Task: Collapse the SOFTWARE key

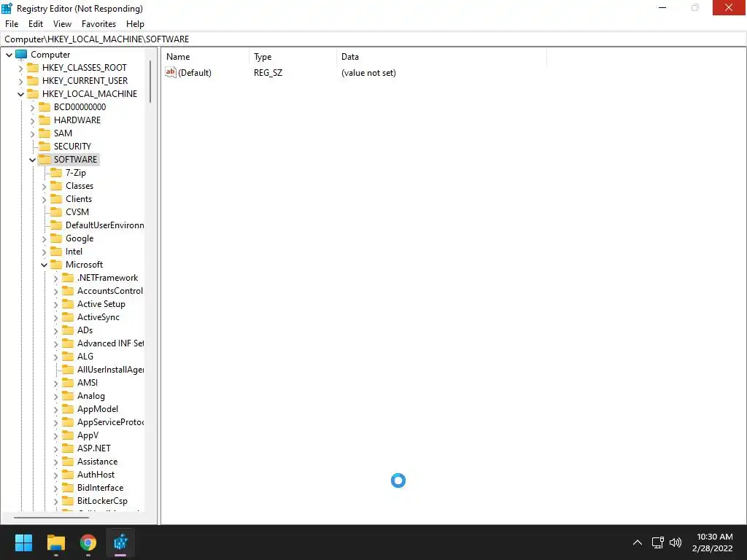Action: coord(32,160)
